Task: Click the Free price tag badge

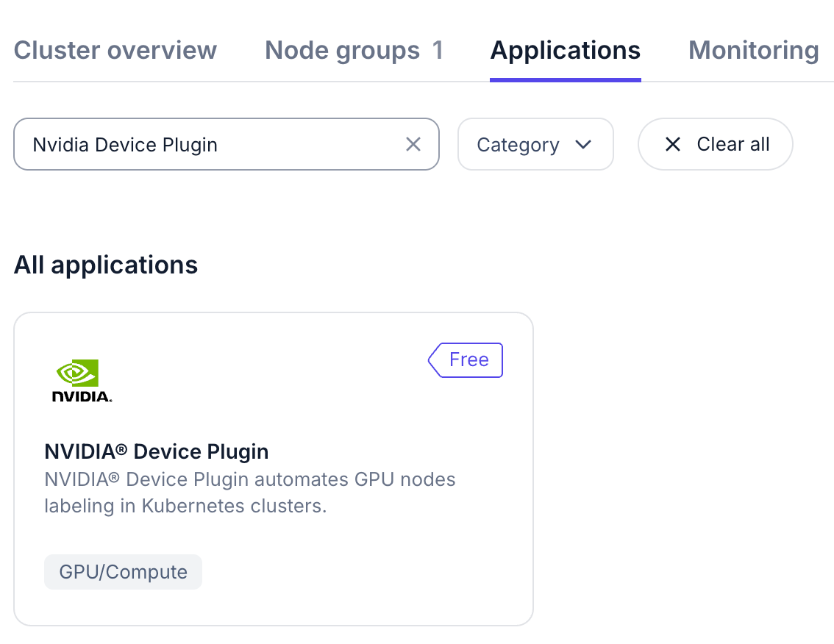Action: tap(466, 360)
